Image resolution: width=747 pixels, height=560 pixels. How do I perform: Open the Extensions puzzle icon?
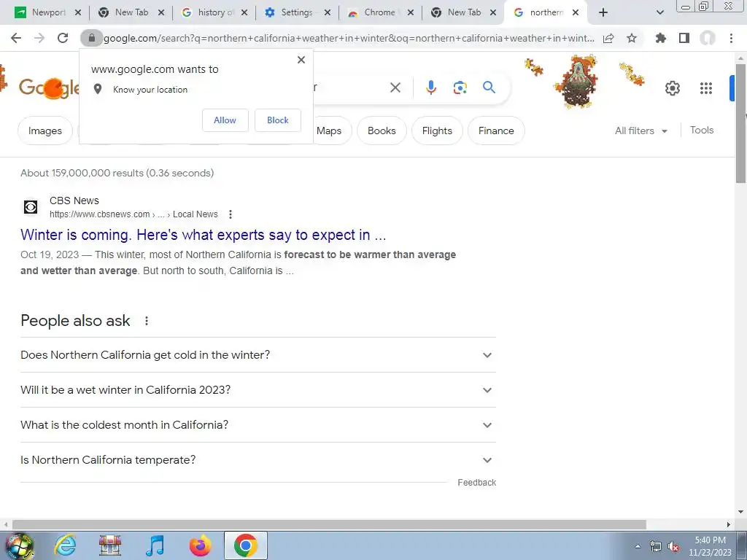pyautogui.click(x=660, y=38)
